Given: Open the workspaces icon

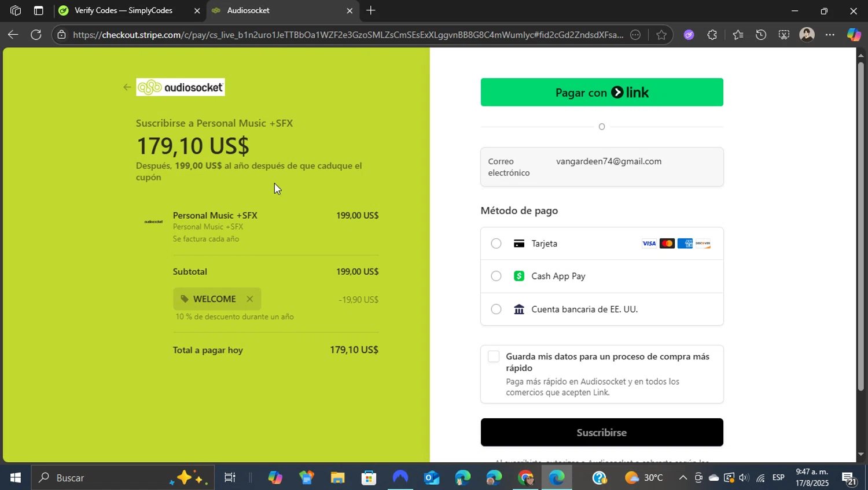Looking at the screenshot, I should 16,10.
